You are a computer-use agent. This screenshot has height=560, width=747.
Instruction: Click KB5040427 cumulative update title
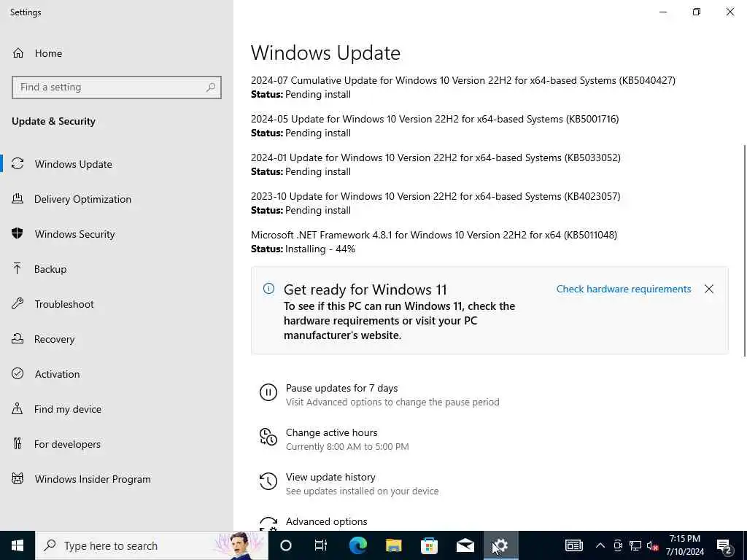463,80
